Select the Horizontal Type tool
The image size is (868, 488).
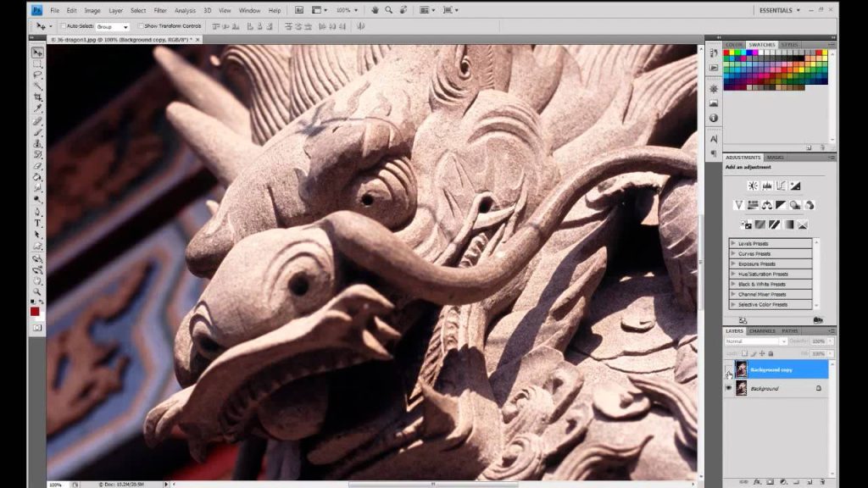37,223
